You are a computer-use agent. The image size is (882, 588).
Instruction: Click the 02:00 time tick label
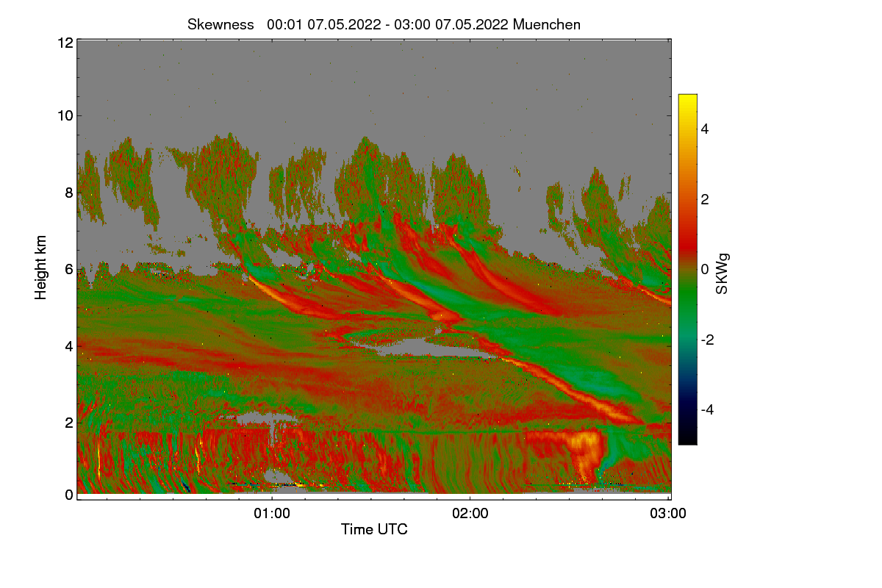pyautogui.click(x=470, y=514)
